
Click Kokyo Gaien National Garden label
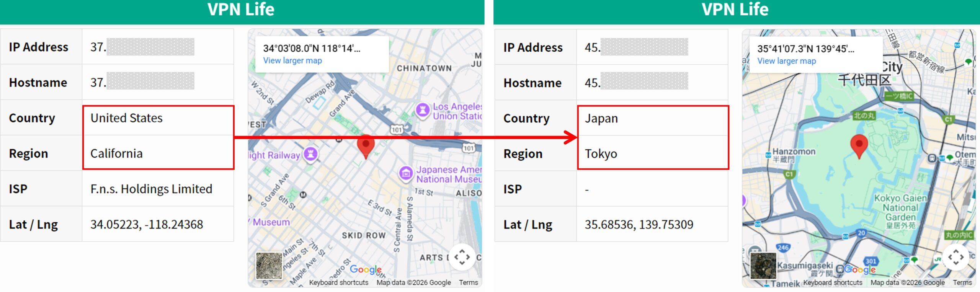point(900,212)
